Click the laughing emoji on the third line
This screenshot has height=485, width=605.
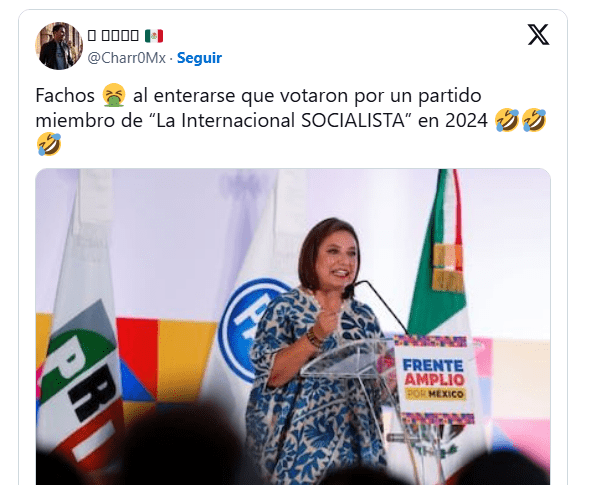(49, 144)
